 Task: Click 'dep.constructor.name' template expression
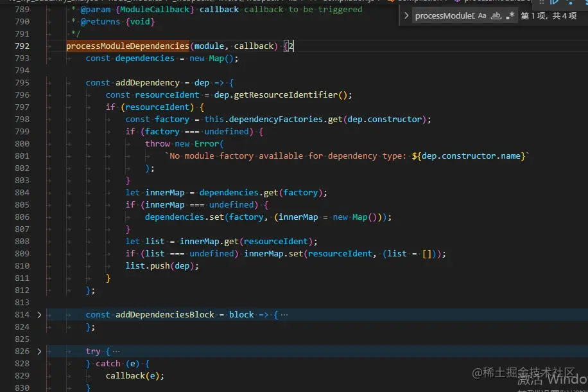click(x=471, y=156)
